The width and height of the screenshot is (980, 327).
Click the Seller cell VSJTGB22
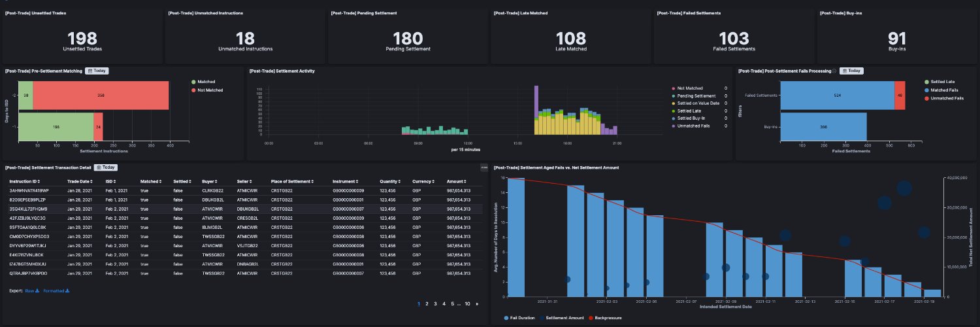click(x=247, y=245)
